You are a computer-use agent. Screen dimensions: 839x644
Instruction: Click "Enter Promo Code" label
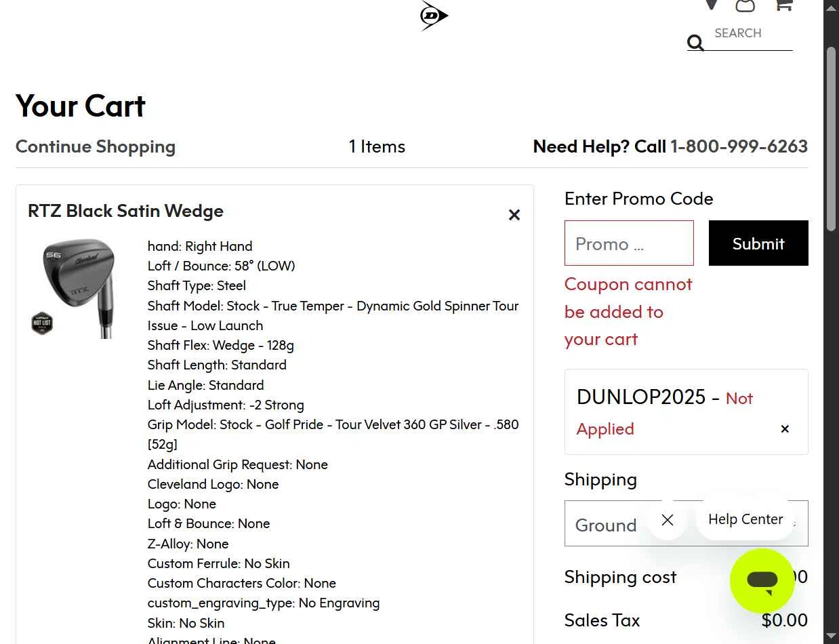pos(639,199)
